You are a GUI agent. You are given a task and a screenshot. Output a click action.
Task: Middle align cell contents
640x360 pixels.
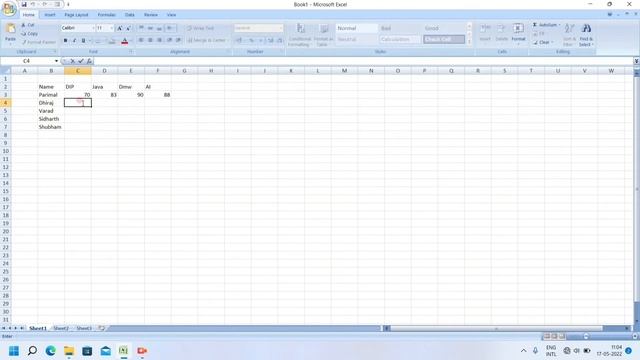[x=150, y=28]
